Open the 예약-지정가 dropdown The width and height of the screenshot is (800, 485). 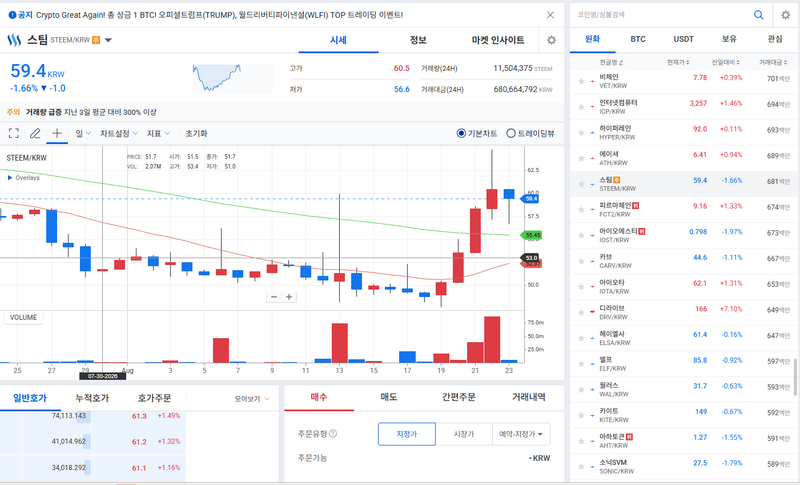(x=521, y=434)
